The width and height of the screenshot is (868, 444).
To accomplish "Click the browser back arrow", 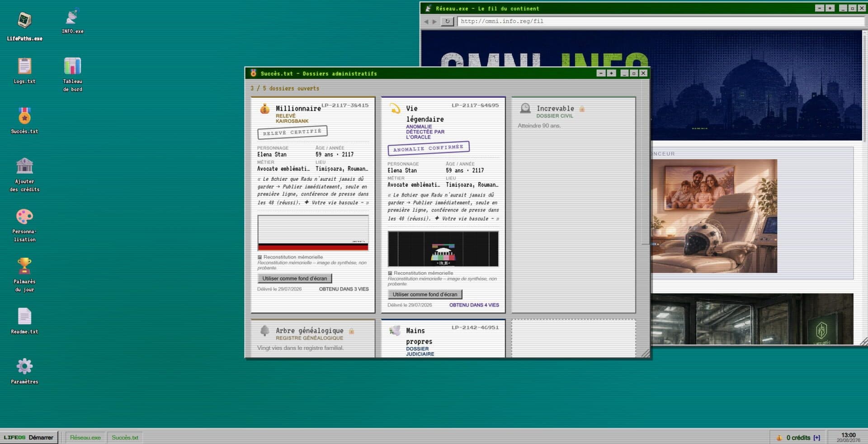I will coord(426,21).
